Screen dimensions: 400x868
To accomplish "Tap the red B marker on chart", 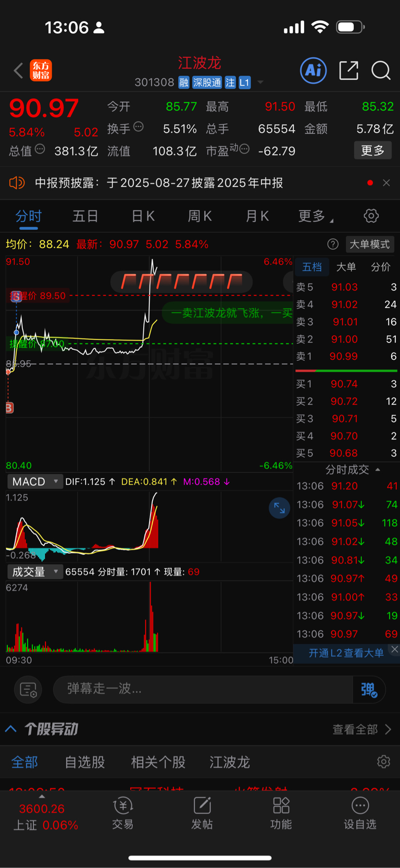I will pyautogui.click(x=9, y=408).
